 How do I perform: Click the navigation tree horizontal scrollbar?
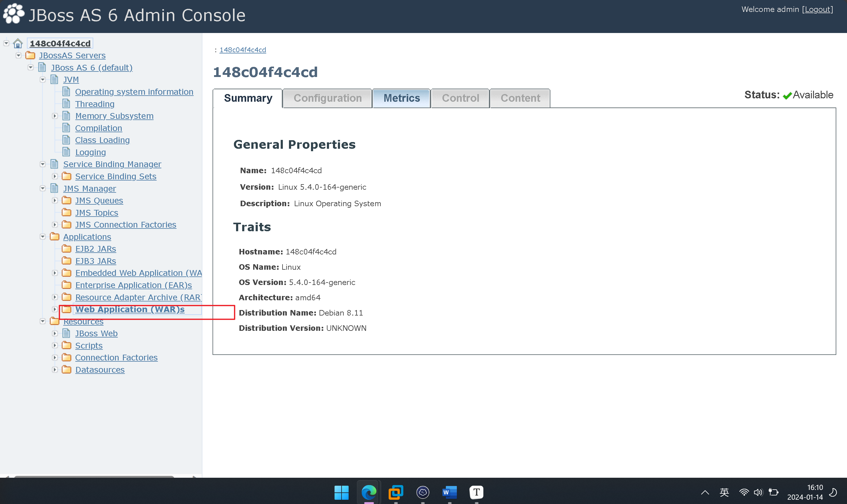[x=94, y=476]
